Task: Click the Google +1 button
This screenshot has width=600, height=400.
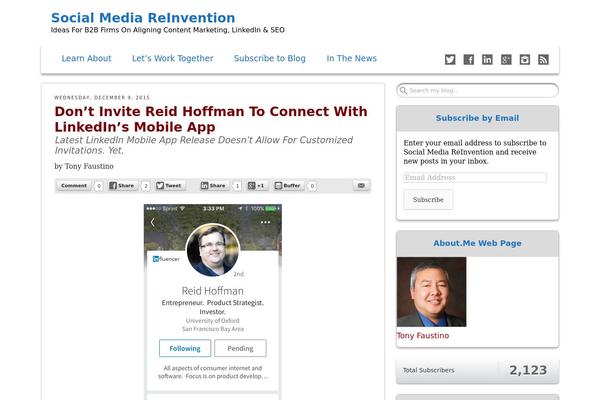Action: click(x=257, y=186)
